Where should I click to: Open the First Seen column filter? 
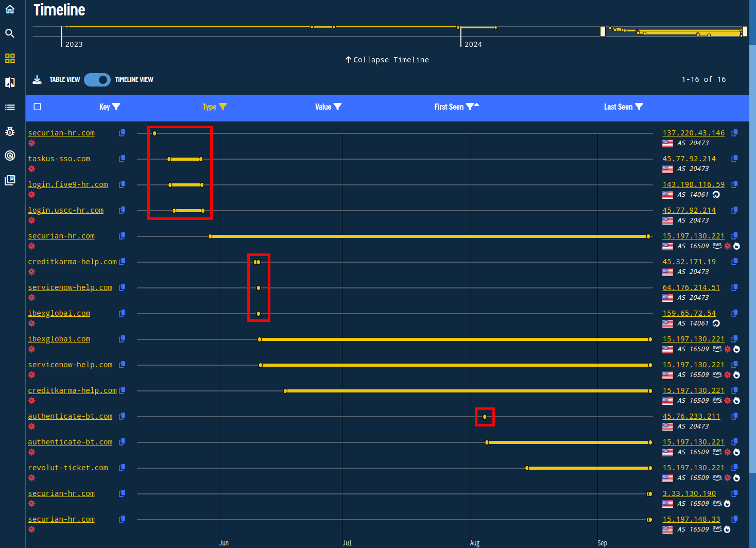(x=470, y=107)
